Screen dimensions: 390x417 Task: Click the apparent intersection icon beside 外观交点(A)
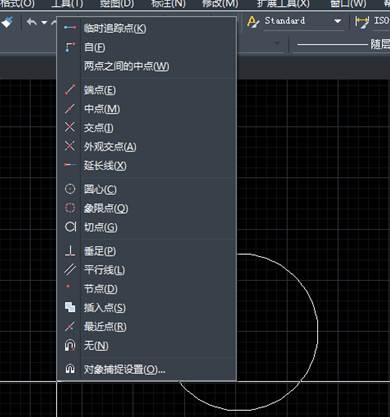tap(70, 146)
